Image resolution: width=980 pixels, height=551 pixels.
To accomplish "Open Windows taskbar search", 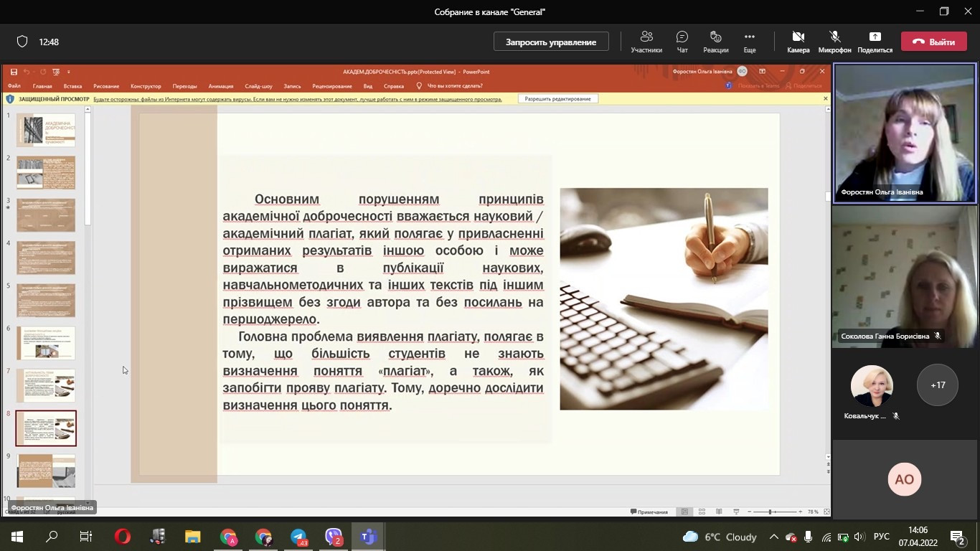I will [52, 537].
